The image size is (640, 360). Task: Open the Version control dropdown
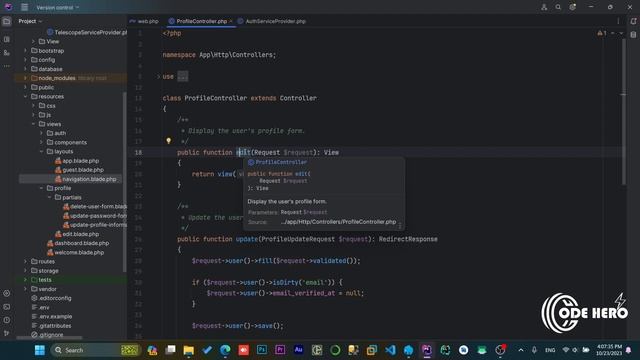click(58, 7)
